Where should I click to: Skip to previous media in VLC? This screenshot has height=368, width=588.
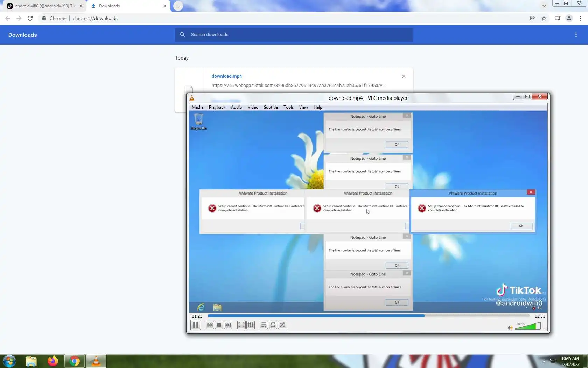[210, 325]
